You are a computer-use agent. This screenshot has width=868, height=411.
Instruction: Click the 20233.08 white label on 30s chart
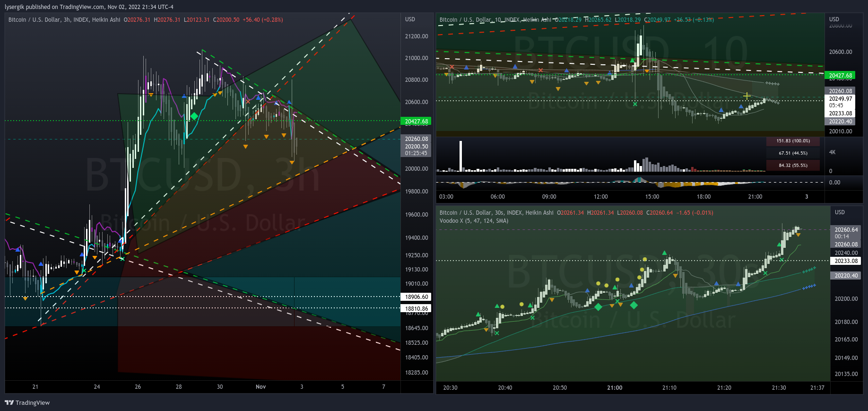[846, 261]
